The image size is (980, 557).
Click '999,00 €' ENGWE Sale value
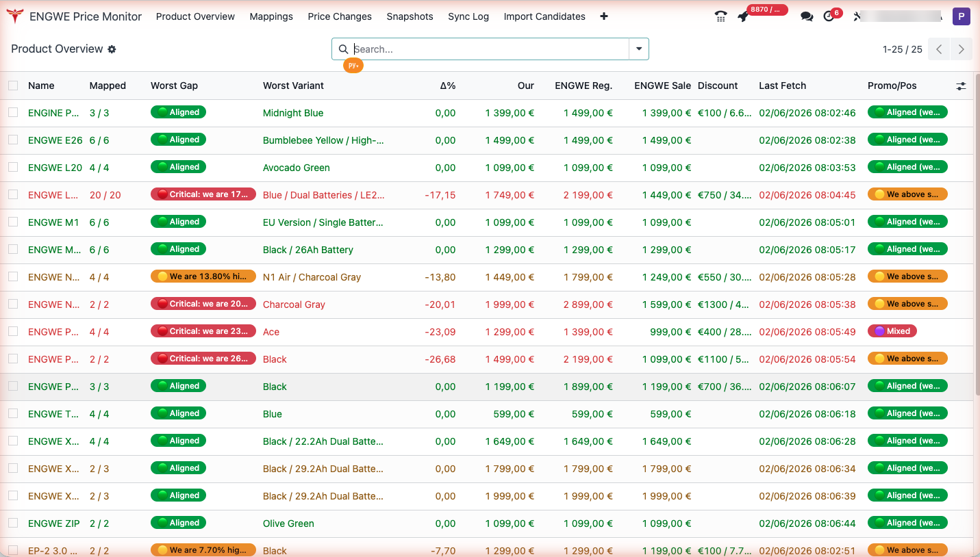pos(670,332)
